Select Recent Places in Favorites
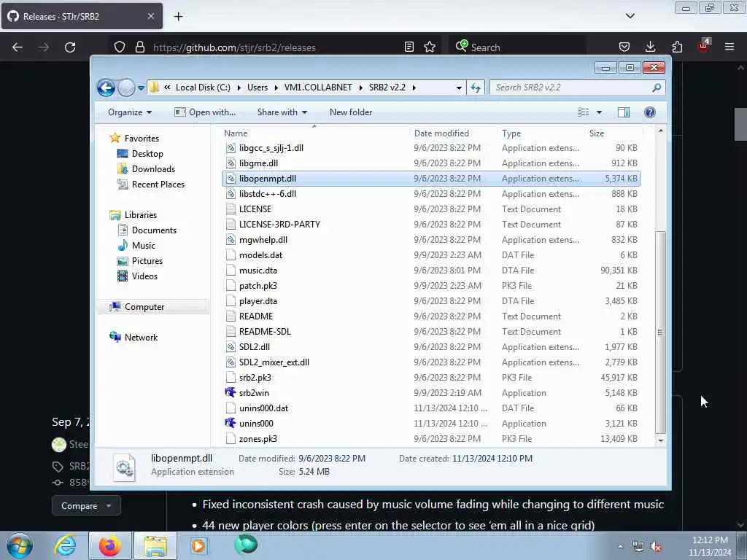The image size is (747, 560). click(158, 184)
